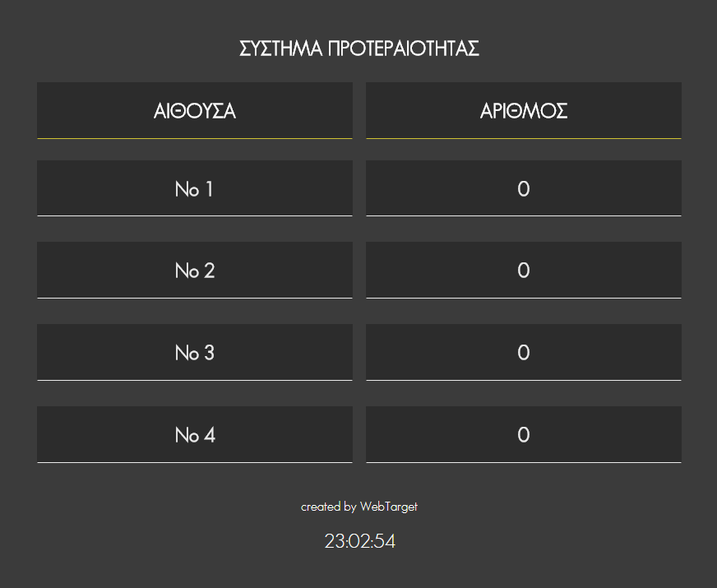Click the ΣΥΣΤΗΜΑ ΠΡΟΤΕΡΑΙΟΤΗΤΑΣ title
Screen dimensions: 717x588
pos(359,49)
